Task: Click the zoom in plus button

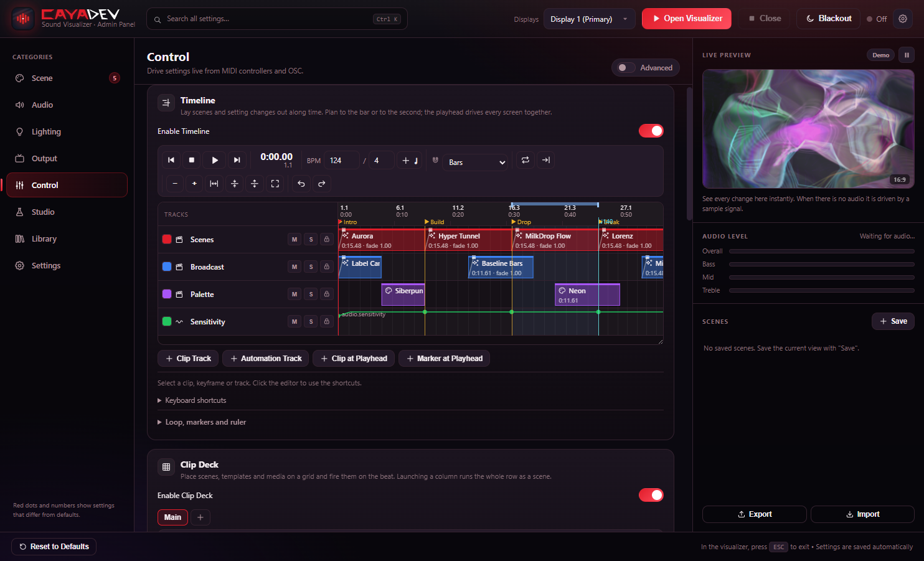Action: (x=194, y=184)
